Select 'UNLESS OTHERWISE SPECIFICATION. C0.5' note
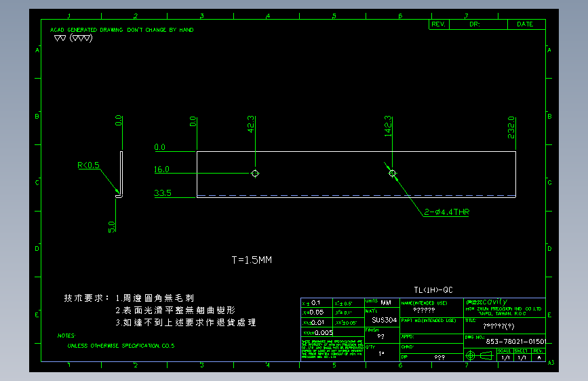The image size is (588, 381). point(121,346)
